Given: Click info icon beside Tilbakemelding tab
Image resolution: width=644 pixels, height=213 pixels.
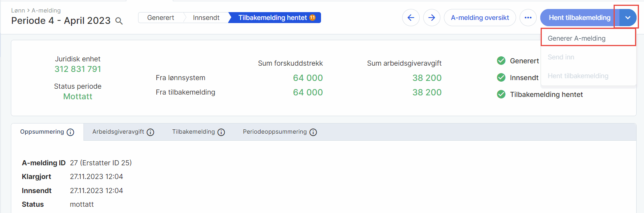Looking at the screenshot, I should point(221,132).
